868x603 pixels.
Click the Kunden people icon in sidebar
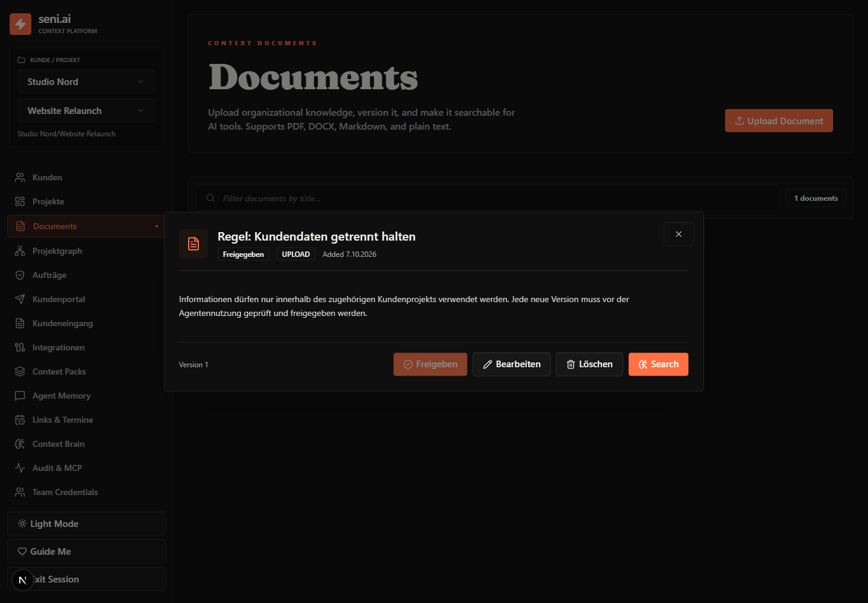(x=20, y=177)
